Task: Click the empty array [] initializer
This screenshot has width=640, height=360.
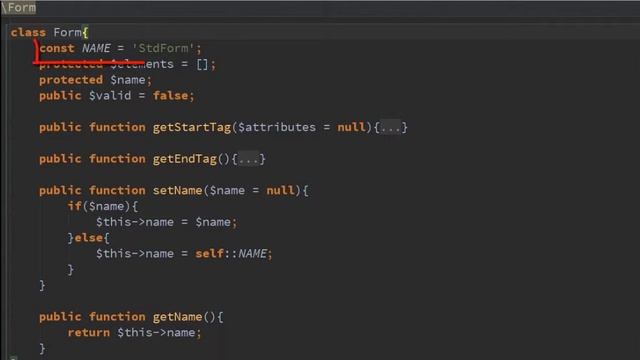Action: pos(202,64)
